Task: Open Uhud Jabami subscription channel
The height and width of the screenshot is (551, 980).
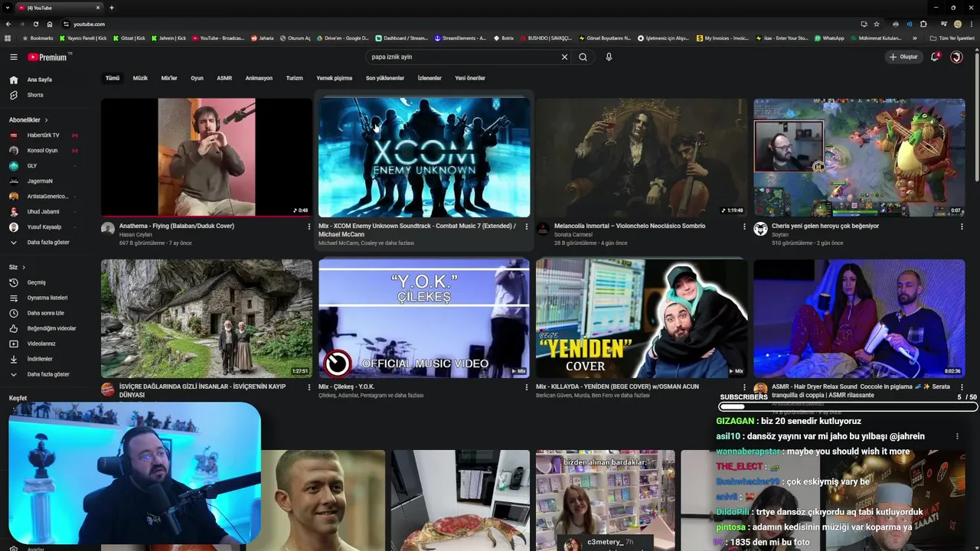Action: [43, 212]
